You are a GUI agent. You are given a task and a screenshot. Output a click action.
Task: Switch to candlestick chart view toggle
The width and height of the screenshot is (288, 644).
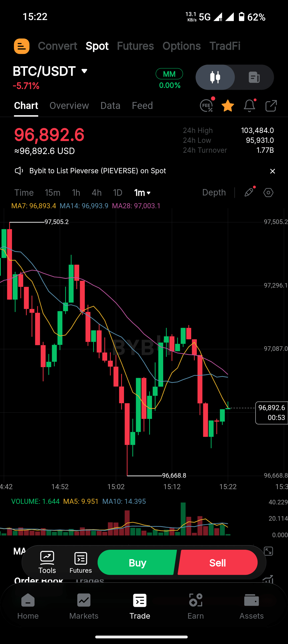coord(215,77)
